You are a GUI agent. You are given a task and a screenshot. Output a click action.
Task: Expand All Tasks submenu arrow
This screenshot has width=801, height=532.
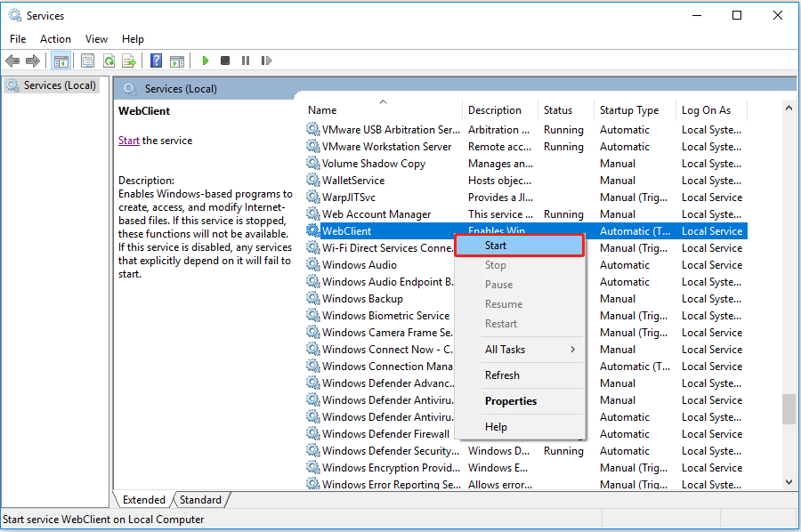pyautogui.click(x=572, y=350)
